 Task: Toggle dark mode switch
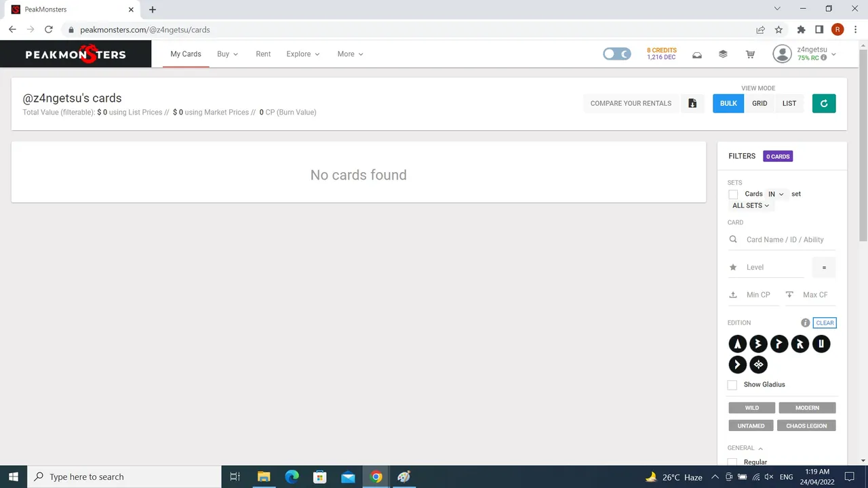pyautogui.click(x=617, y=54)
